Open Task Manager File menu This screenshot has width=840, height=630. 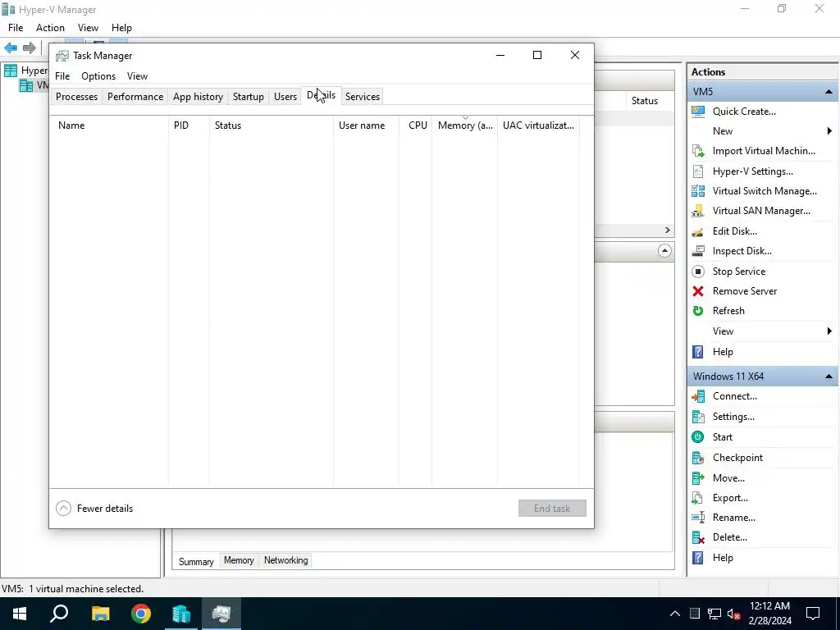(62, 76)
